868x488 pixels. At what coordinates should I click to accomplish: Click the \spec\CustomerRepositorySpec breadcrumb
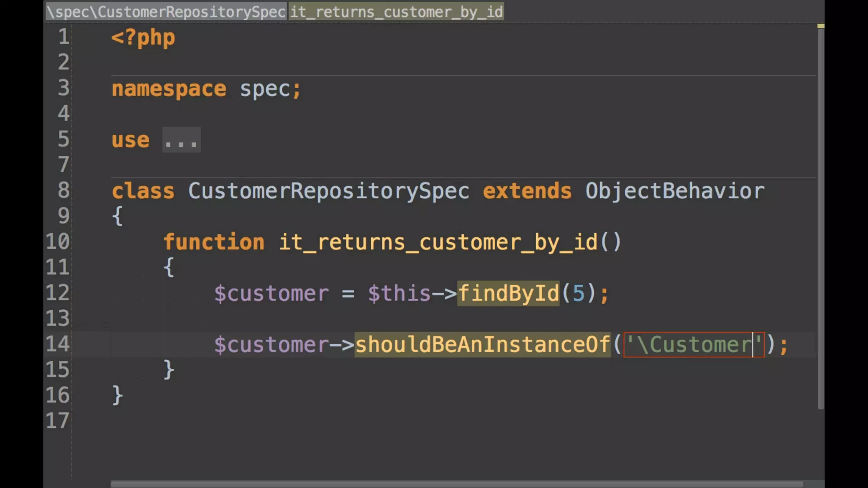tap(166, 12)
